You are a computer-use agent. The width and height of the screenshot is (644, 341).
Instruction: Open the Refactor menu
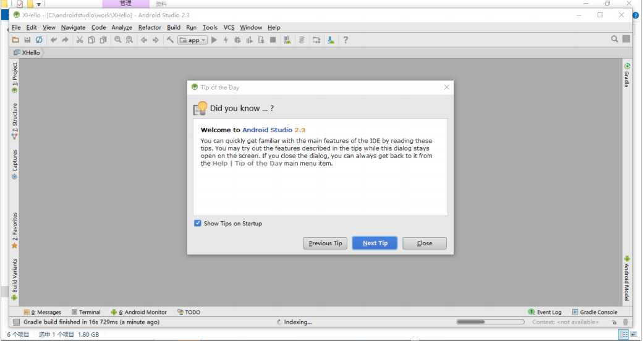[x=150, y=28]
